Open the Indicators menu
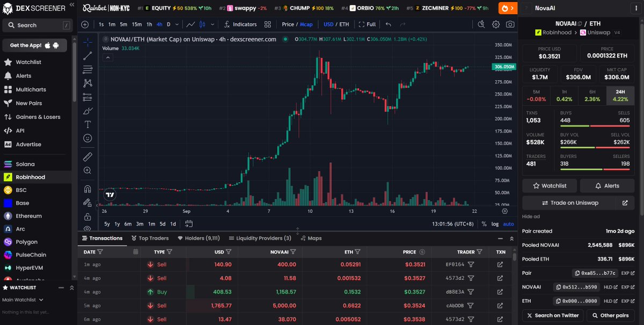 (x=240, y=24)
